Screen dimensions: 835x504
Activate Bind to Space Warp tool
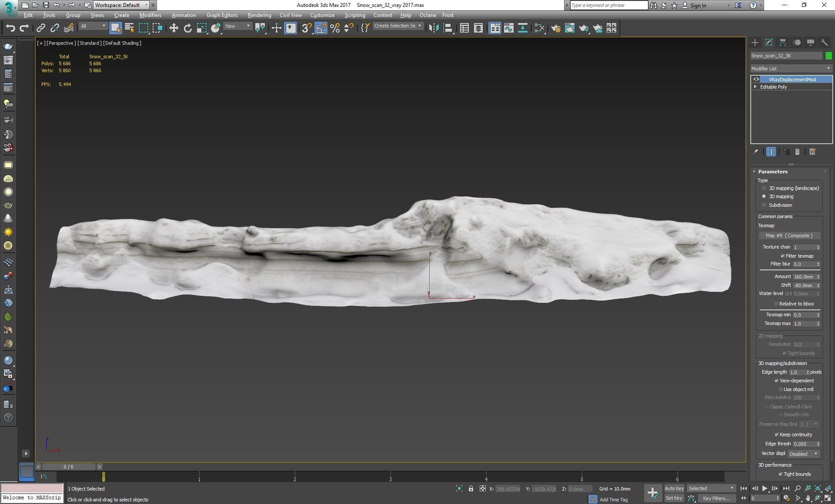(69, 28)
